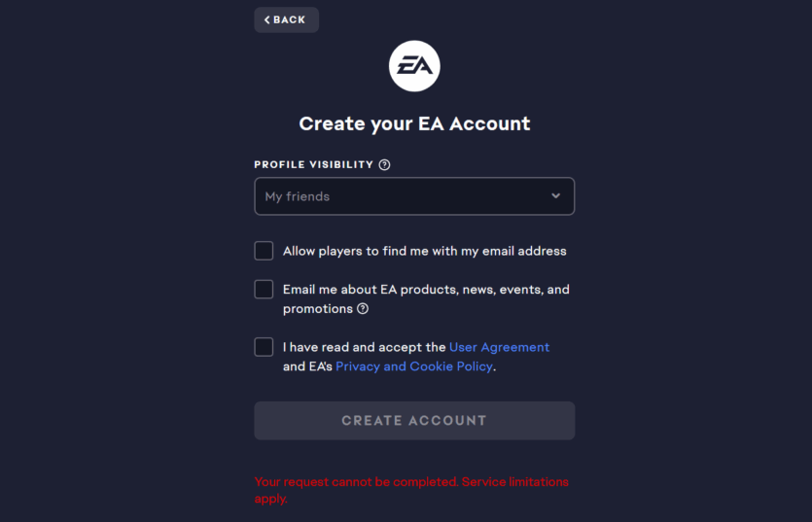812x522 pixels.
Task: Go back using the Back button
Action: [x=286, y=20]
